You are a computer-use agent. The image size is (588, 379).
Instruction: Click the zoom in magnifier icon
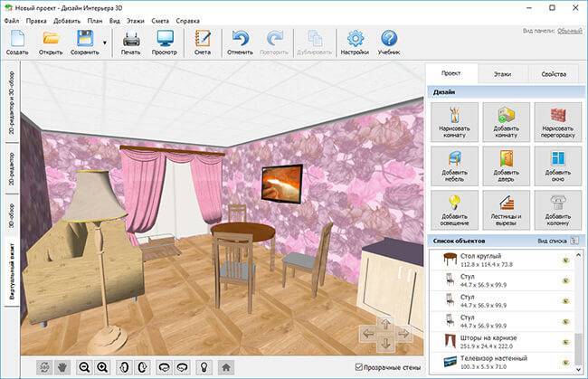tap(102, 367)
